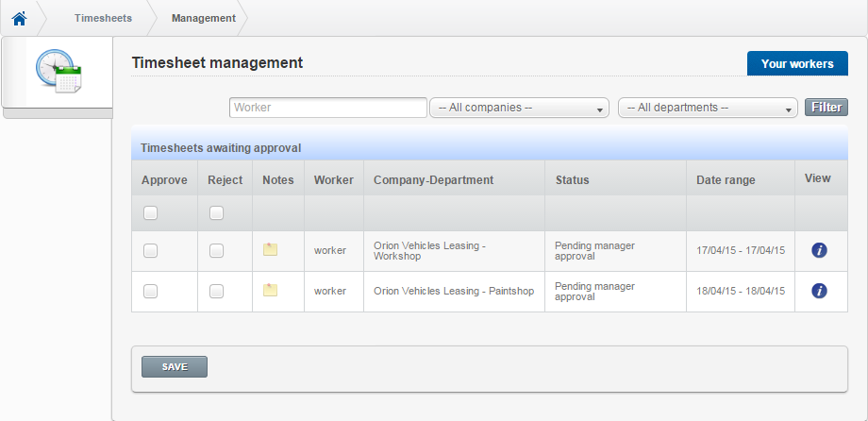Click the SAVE button
The image size is (868, 421).
click(175, 366)
